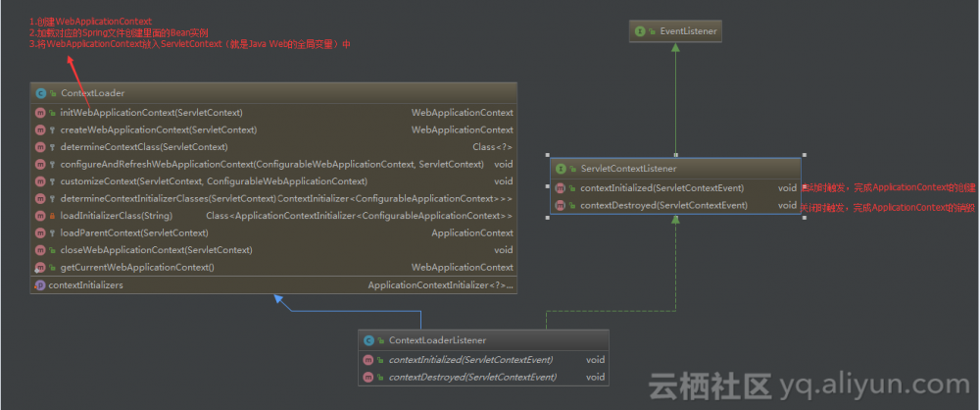This screenshot has width=980, height=410.
Task: Select method createWebApplicationContext(ServletContext)
Action: (x=158, y=130)
